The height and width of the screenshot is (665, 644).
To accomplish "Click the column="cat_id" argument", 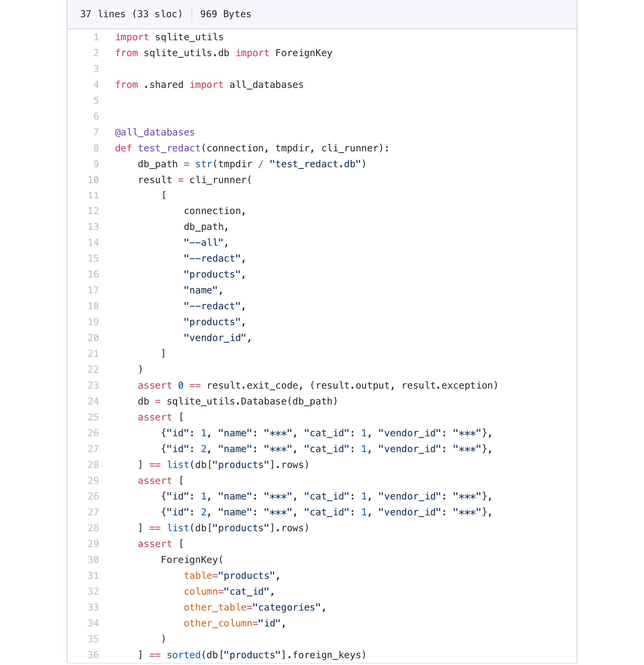I will point(229,591).
